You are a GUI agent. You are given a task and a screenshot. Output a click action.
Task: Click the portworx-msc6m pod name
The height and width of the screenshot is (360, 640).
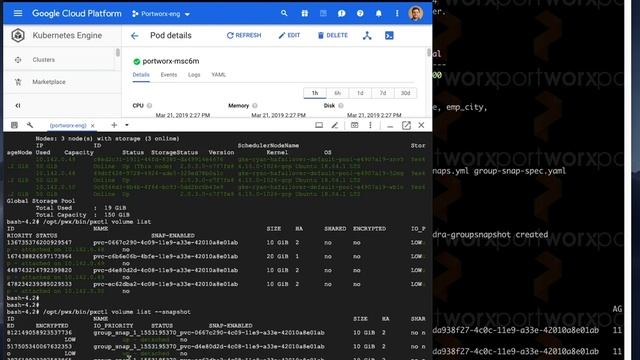(x=171, y=61)
